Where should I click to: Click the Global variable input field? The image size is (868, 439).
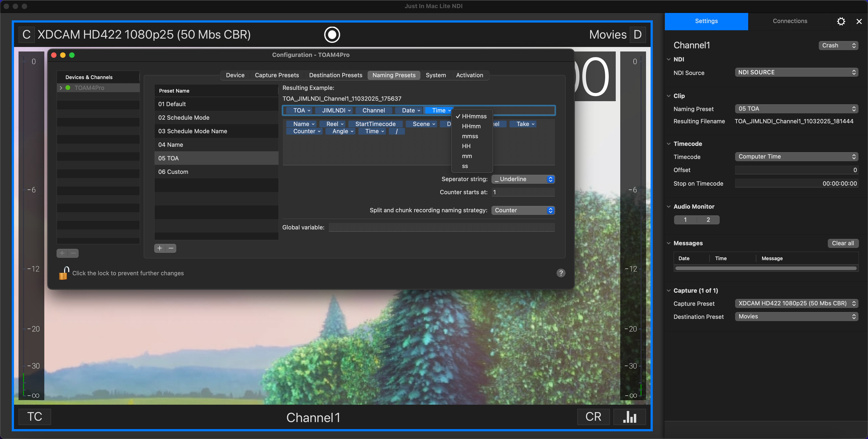[x=441, y=228]
